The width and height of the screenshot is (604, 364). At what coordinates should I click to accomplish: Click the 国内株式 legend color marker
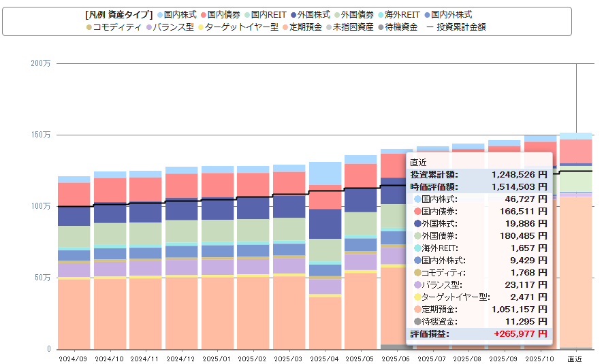coord(159,14)
